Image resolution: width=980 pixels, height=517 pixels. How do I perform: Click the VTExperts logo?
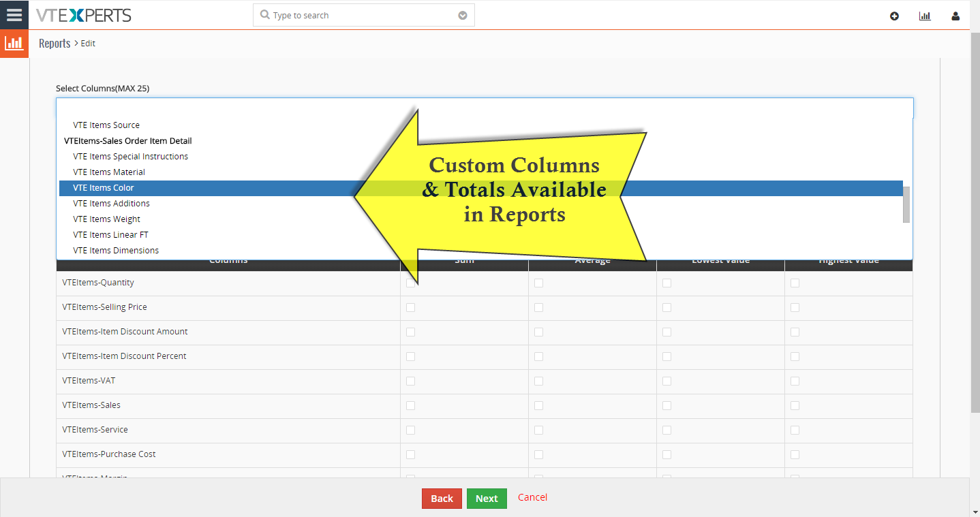point(83,15)
